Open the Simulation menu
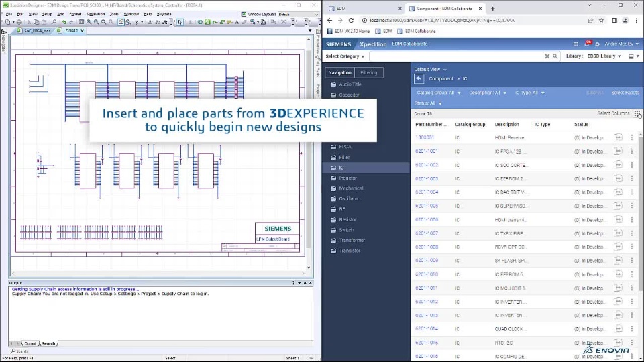644x362 pixels. point(95,14)
